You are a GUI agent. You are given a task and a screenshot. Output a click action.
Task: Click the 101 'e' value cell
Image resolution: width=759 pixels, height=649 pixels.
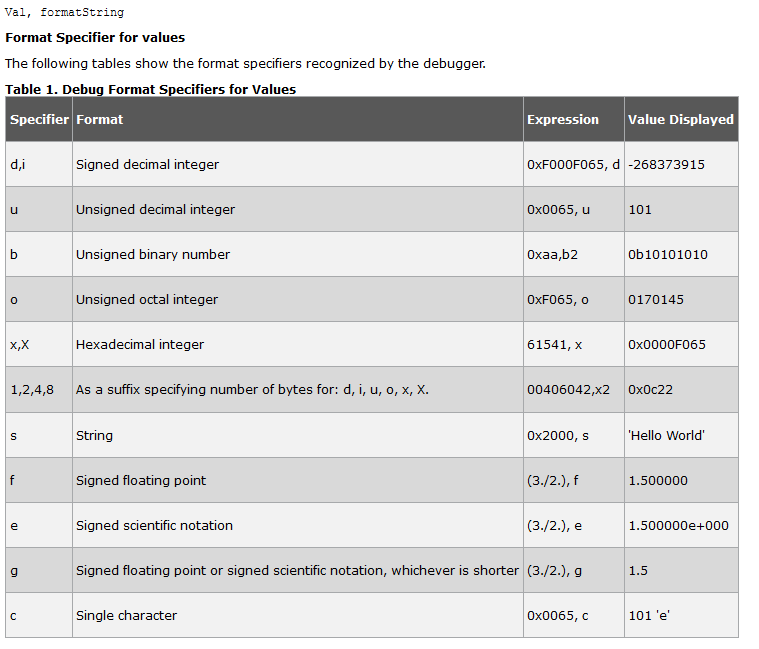648,616
